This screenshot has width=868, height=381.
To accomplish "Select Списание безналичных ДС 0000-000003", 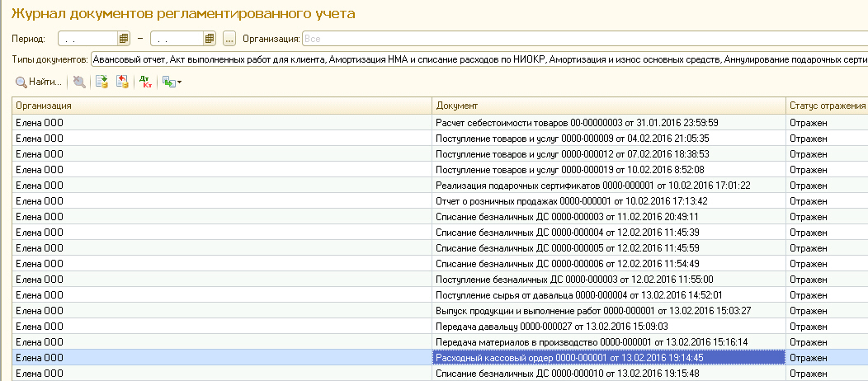I will coord(609,217).
